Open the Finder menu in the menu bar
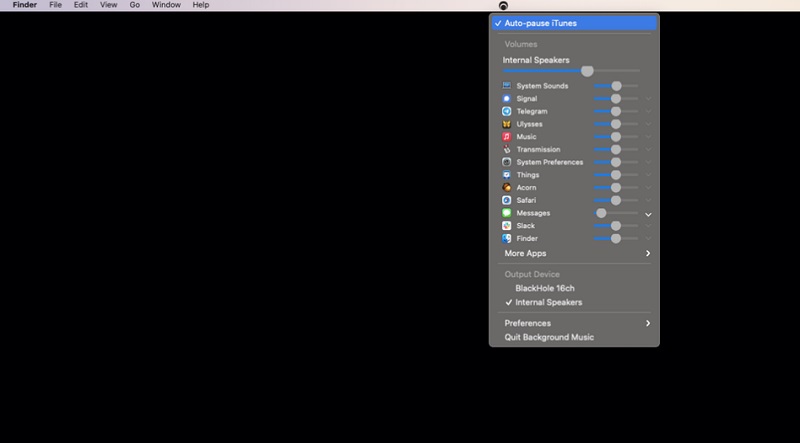The height and width of the screenshot is (443, 800). pyautogui.click(x=24, y=5)
